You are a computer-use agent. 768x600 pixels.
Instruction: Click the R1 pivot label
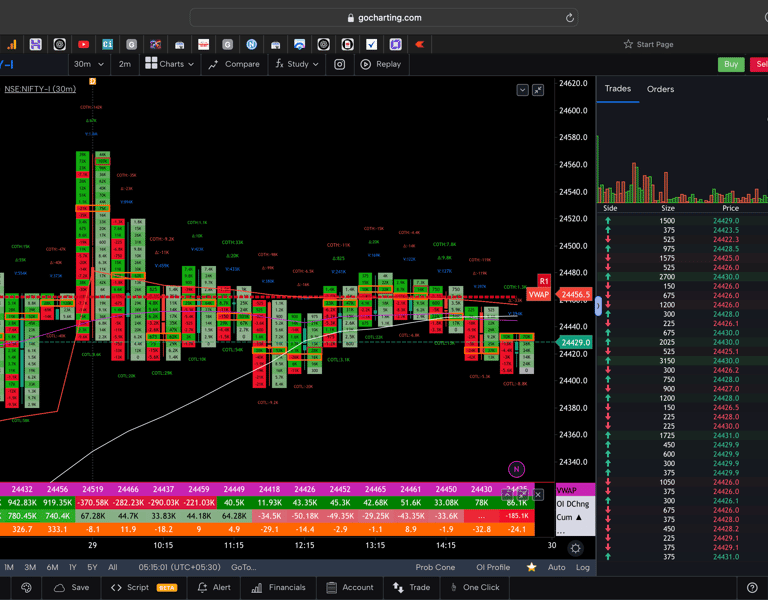pyautogui.click(x=544, y=281)
